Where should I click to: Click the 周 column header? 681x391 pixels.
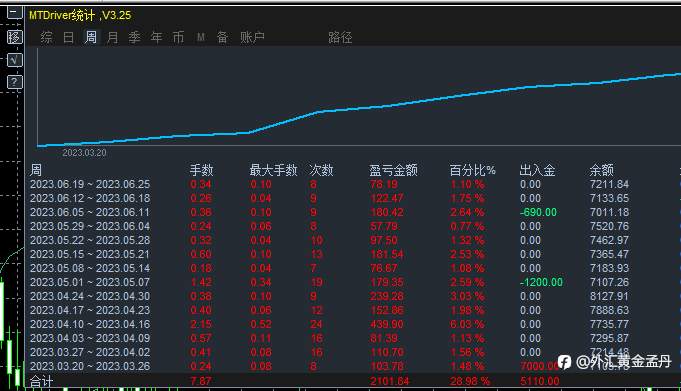[36, 170]
